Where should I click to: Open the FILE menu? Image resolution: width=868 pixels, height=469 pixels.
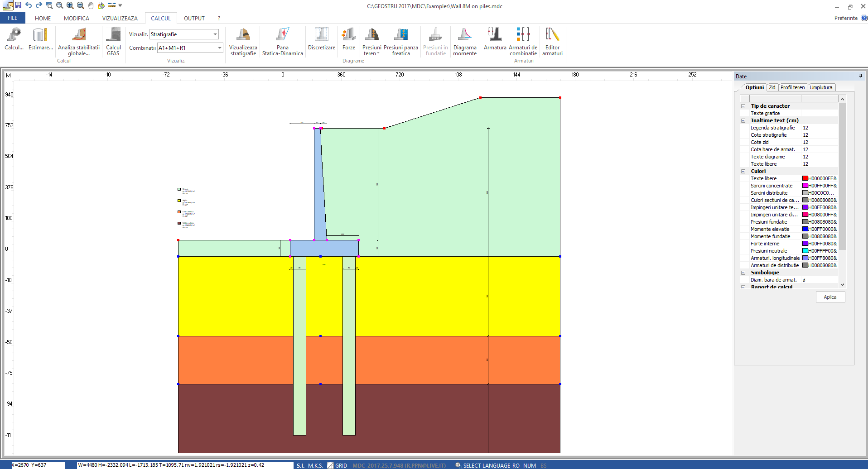[13, 18]
